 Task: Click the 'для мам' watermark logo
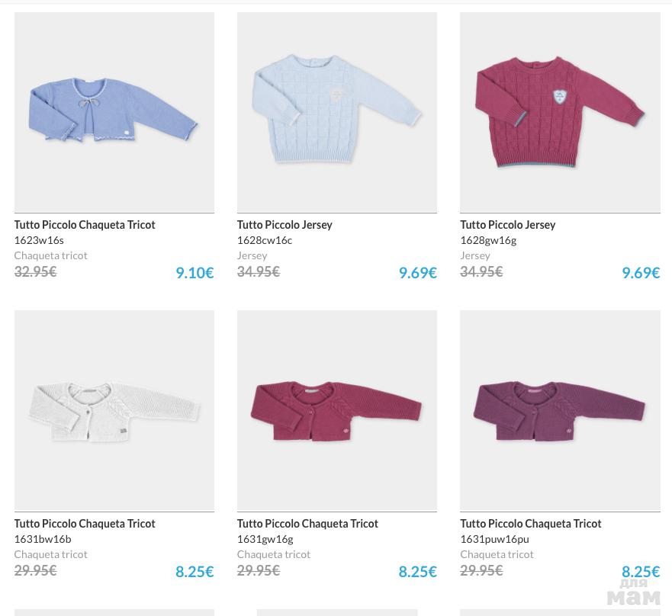(633, 592)
